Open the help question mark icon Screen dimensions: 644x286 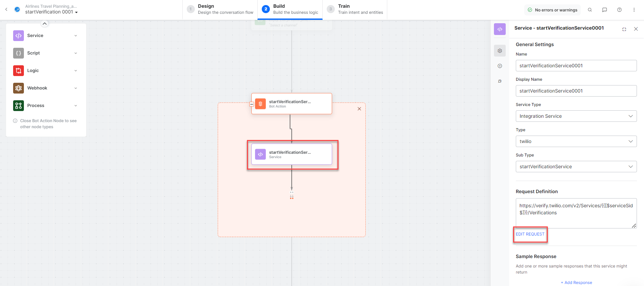pyautogui.click(x=619, y=10)
